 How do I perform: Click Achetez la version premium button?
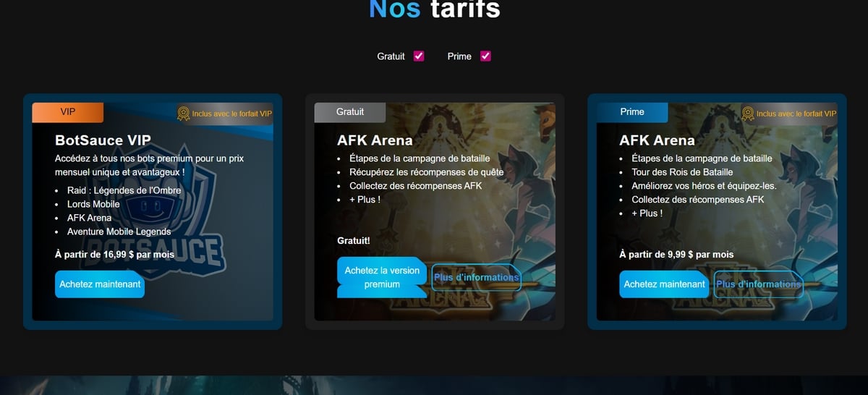point(382,277)
